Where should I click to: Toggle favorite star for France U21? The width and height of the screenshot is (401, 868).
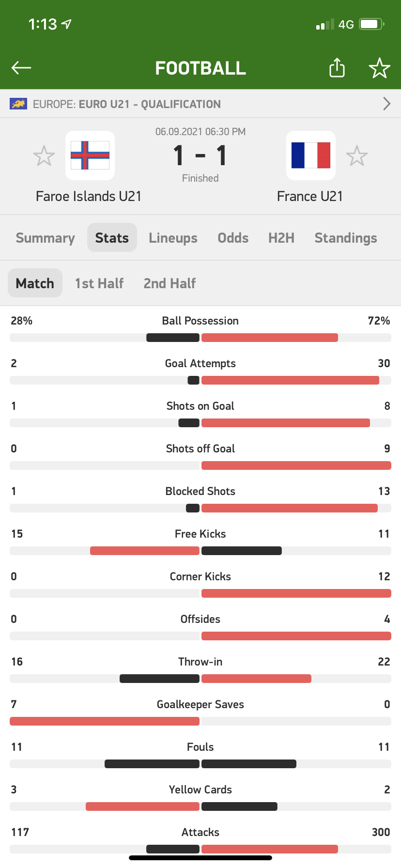357,156
